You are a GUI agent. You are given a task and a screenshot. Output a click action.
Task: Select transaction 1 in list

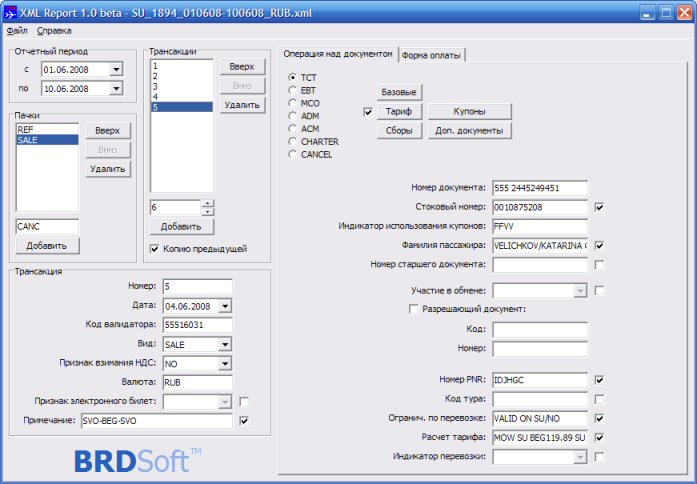point(181,66)
